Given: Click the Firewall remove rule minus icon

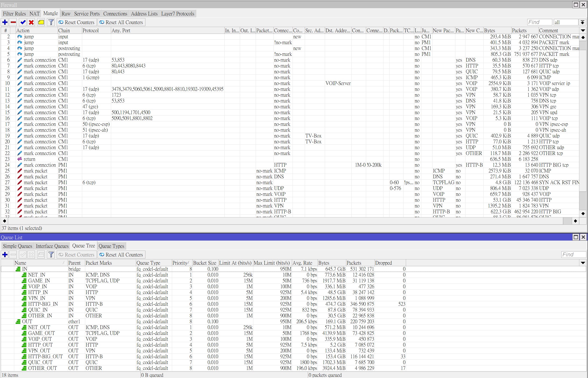Looking at the screenshot, I should coord(14,22).
